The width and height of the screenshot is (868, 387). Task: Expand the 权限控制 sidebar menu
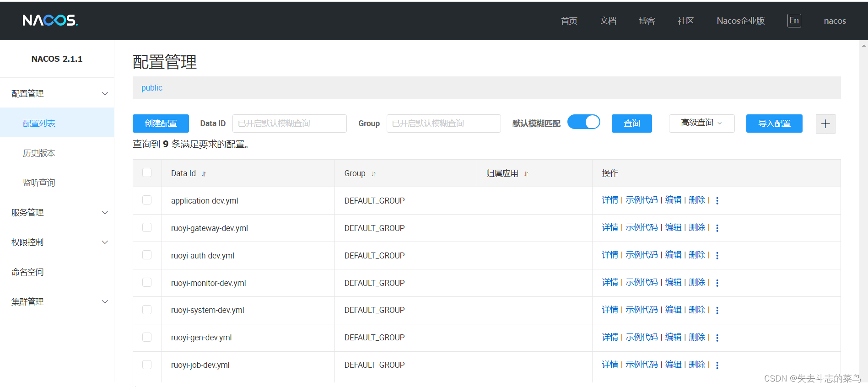pyautogui.click(x=57, y=242)
